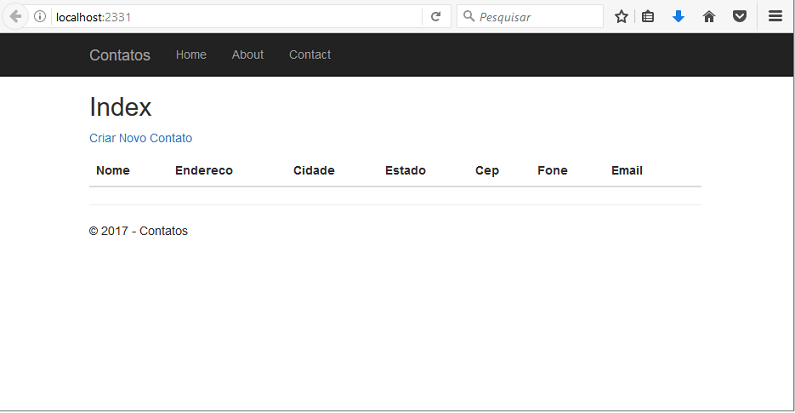Image resolution: width=795 pixels, height=413 pixels.
Task: Open the About nav item
Action: pos(247,55)
